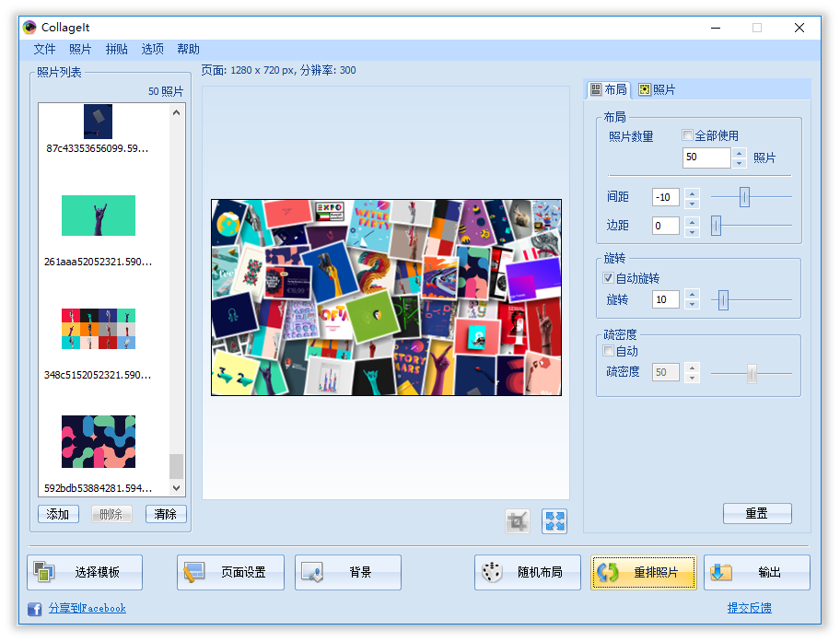Click the 输出 export button
Viewport: 840px width, 642px height.
pyautogui.click(x=756, y=572)
